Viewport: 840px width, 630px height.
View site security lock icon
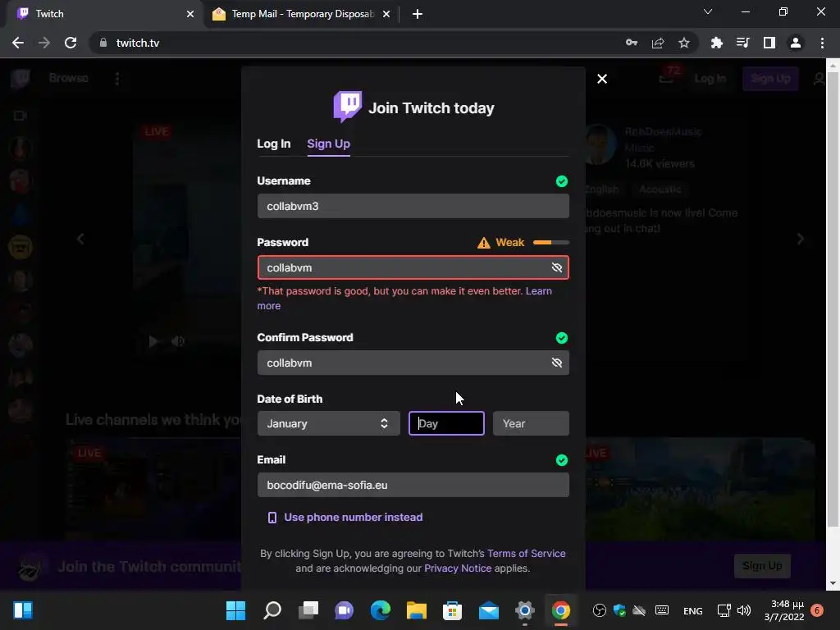click(x=103, y=43)
